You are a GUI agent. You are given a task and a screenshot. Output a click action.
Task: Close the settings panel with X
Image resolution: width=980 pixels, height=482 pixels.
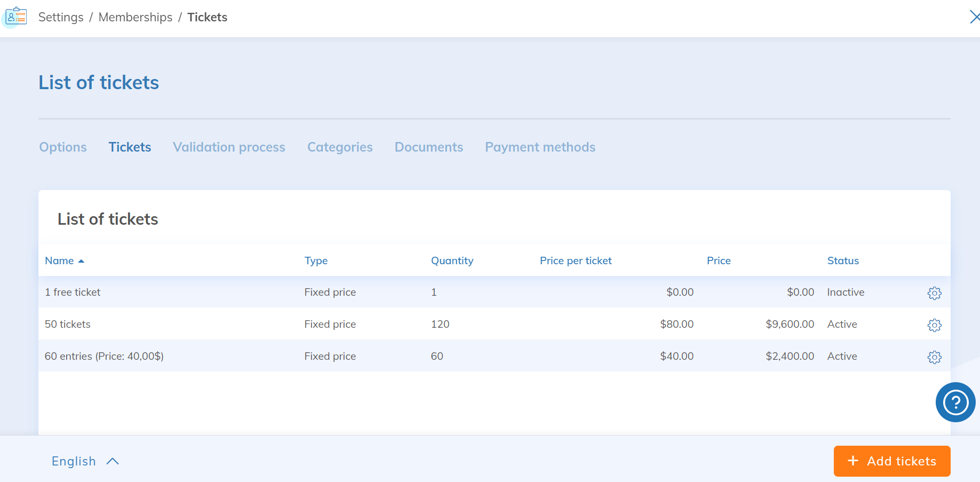coord(974,17)
